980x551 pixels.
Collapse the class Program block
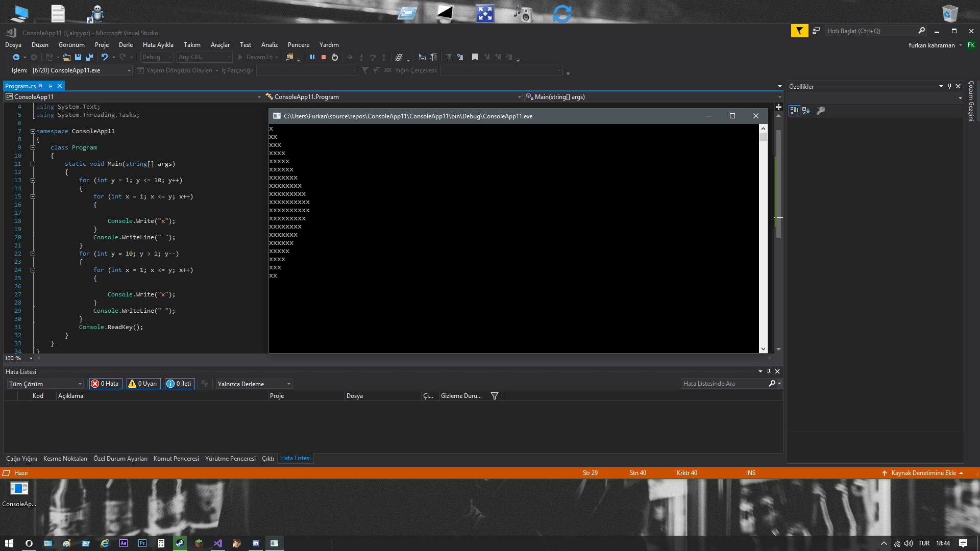[33, 147]
